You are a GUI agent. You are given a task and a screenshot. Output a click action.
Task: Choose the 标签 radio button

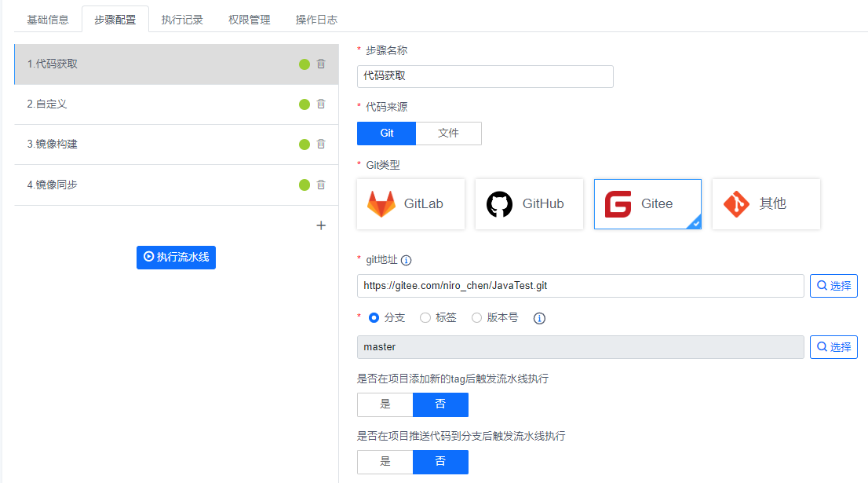pos(425,318)
